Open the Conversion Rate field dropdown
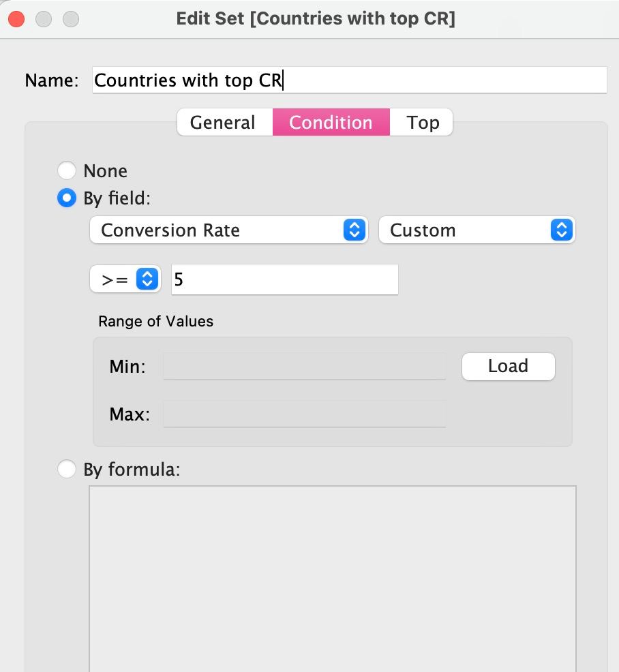The image size is (619, 672). [x=228, y=230]
